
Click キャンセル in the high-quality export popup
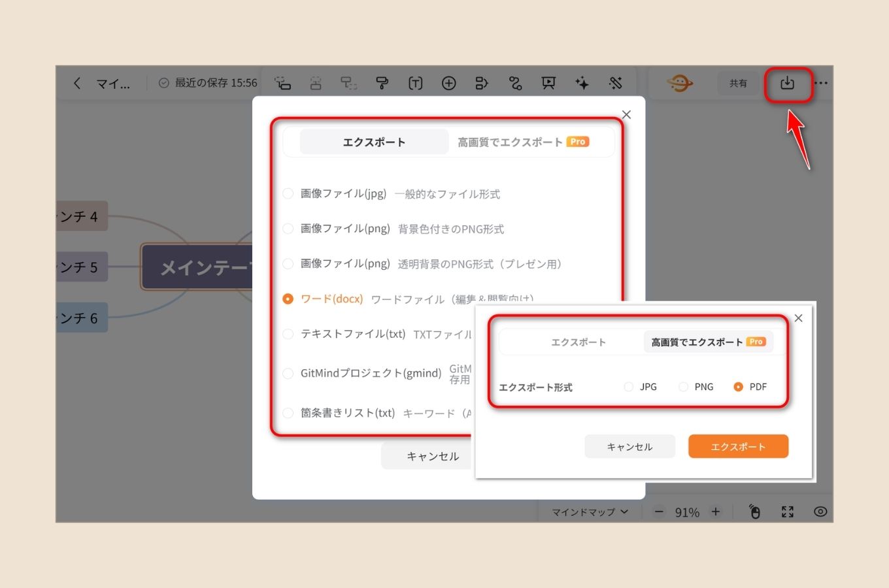[629, 446]
